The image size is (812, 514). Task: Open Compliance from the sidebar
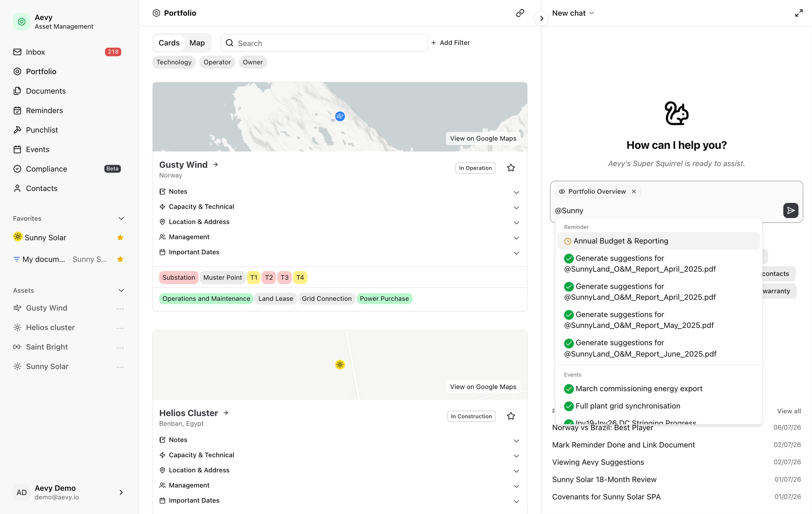[x=47, y=169]
